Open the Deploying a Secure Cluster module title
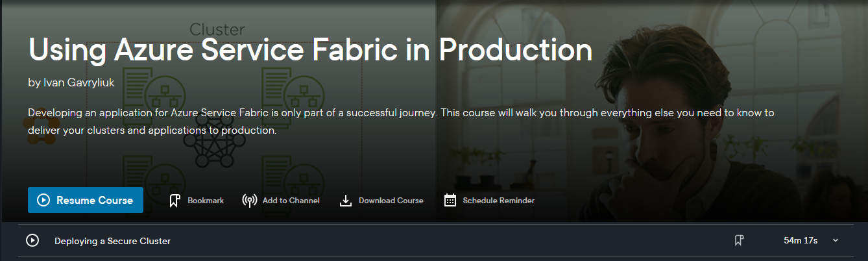Screen dimensions: 868x261 tap(112, 241)
